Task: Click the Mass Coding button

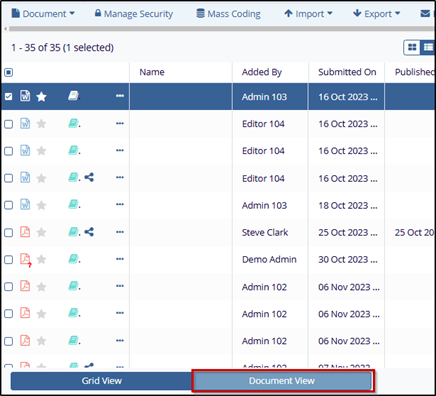Action: click(229, 14)
